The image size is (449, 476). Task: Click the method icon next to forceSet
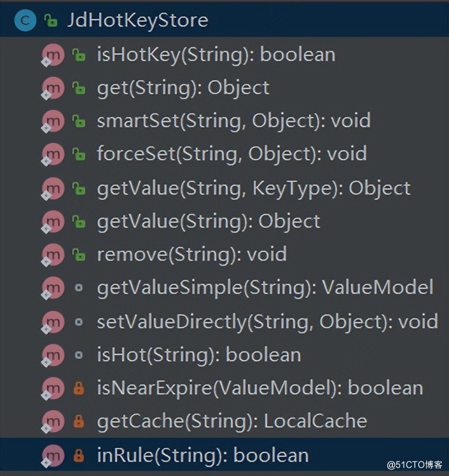[x=53, y=154]
